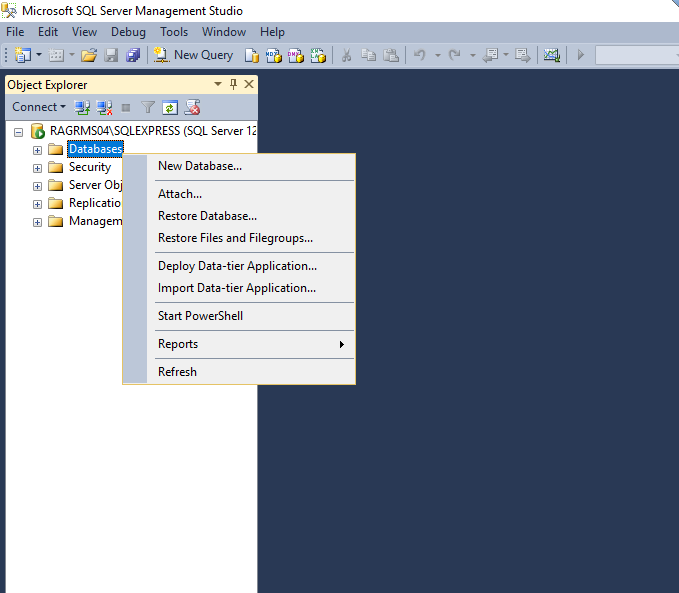679x593 pixels.
Task: Choose Restore Database... from context menu
Action: tap(251, 216)
